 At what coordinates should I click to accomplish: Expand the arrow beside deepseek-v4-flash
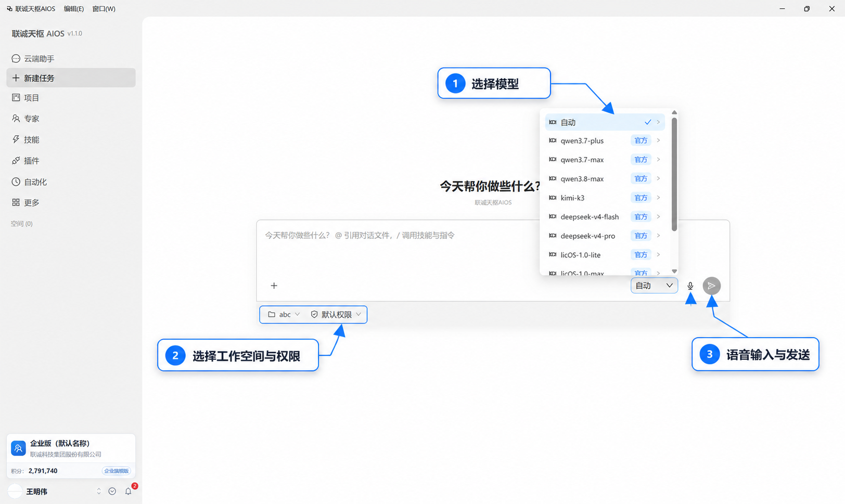point(658,216)
